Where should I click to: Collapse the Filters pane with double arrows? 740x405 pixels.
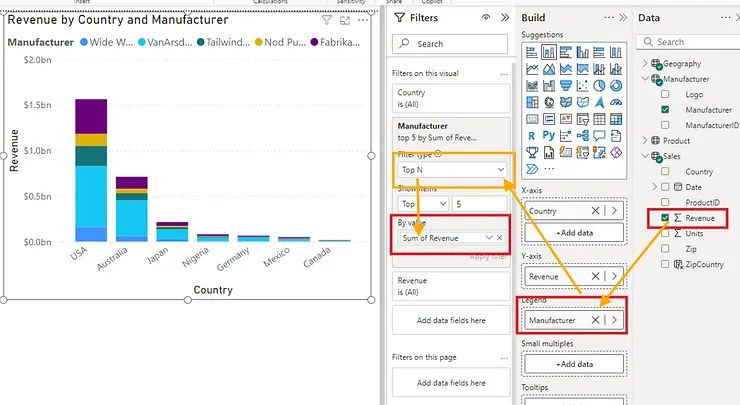coord(505,17)
